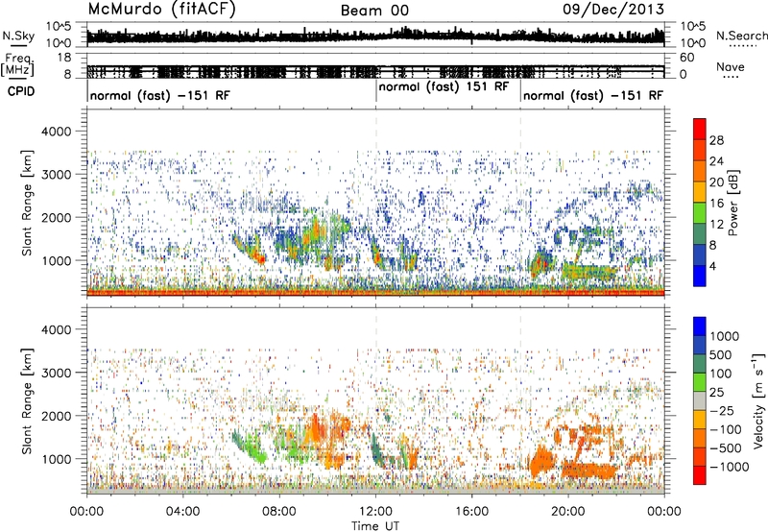Image resolution: width=768 pixels, height=532 pixels.
Task: Pick the Power colorbar segment between 4 and 8
Action: 700,255
